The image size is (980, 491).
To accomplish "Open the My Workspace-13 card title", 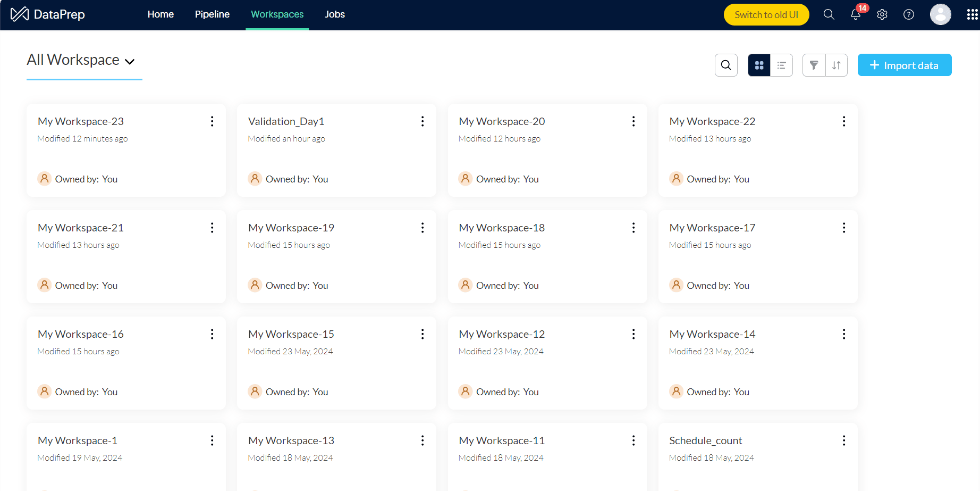I will 291,440.
